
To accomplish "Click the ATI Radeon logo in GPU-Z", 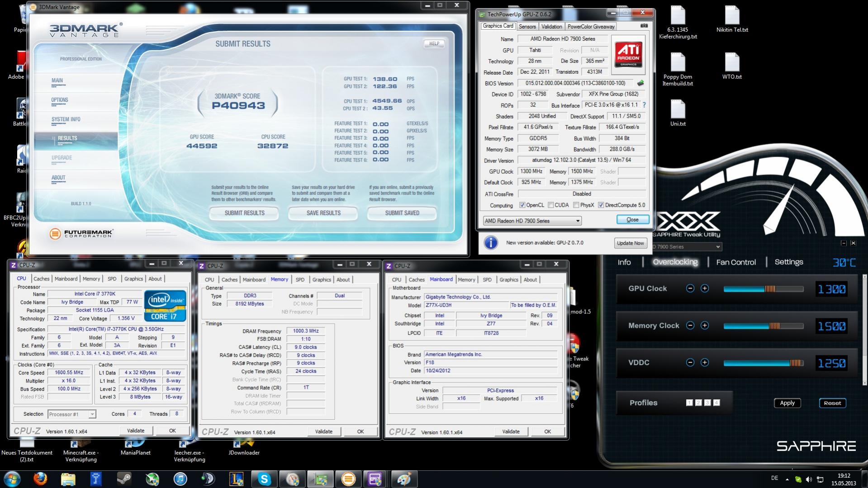I will 628,55.
